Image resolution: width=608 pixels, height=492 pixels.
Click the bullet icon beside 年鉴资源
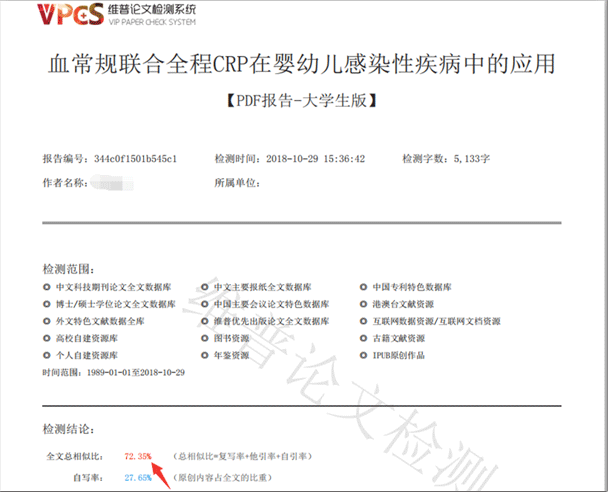coord(205,355)
